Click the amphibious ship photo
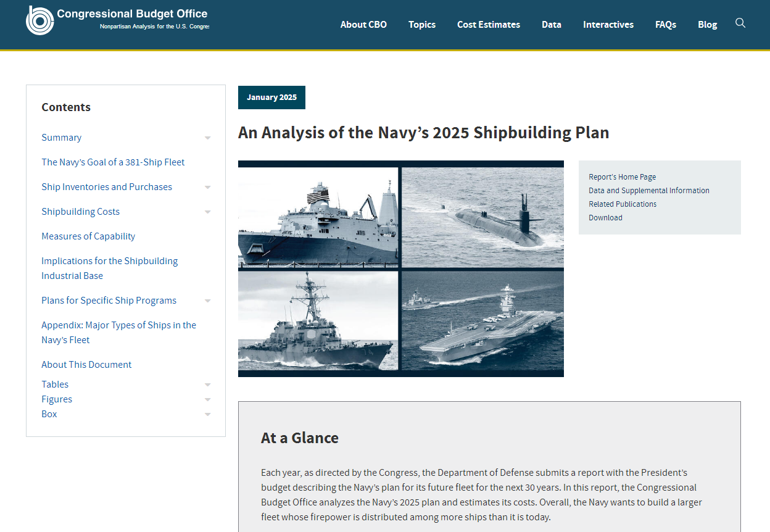The image size is (770, 532). (318, 217)
